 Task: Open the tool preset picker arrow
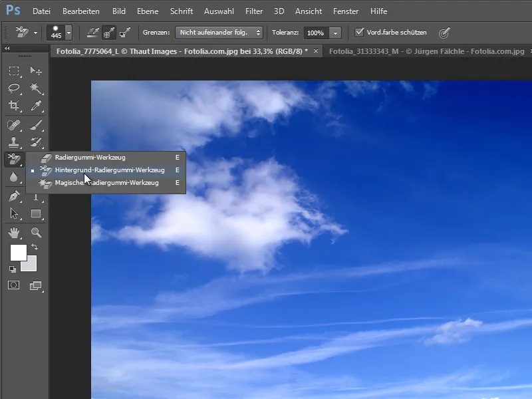coord(35,33)
